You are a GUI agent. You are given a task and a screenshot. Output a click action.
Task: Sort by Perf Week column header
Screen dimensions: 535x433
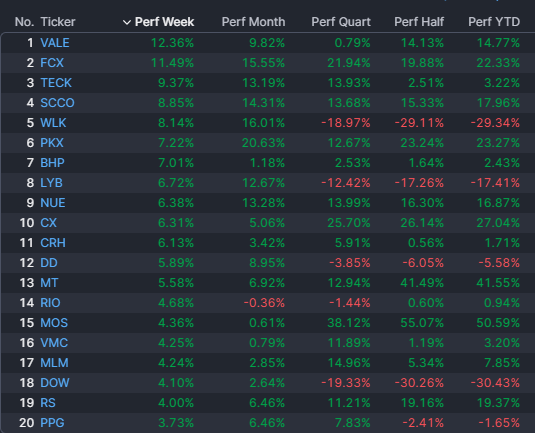point(164,22)
